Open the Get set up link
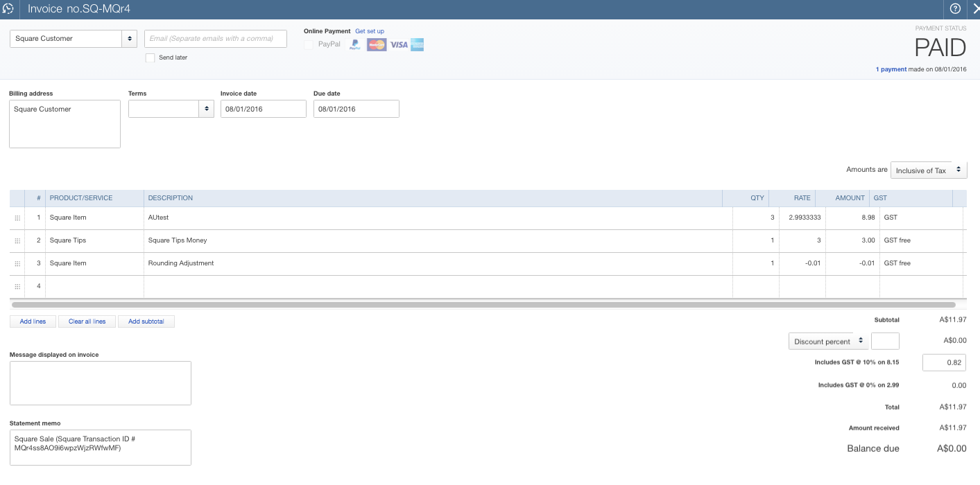This screenshot has width=980, height=485. click(x=370, y=30)
